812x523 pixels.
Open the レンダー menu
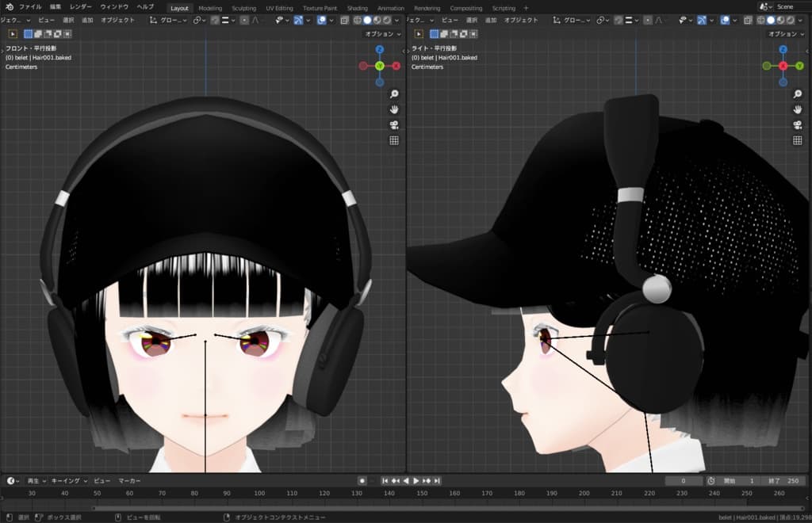(x=81, y=6)
